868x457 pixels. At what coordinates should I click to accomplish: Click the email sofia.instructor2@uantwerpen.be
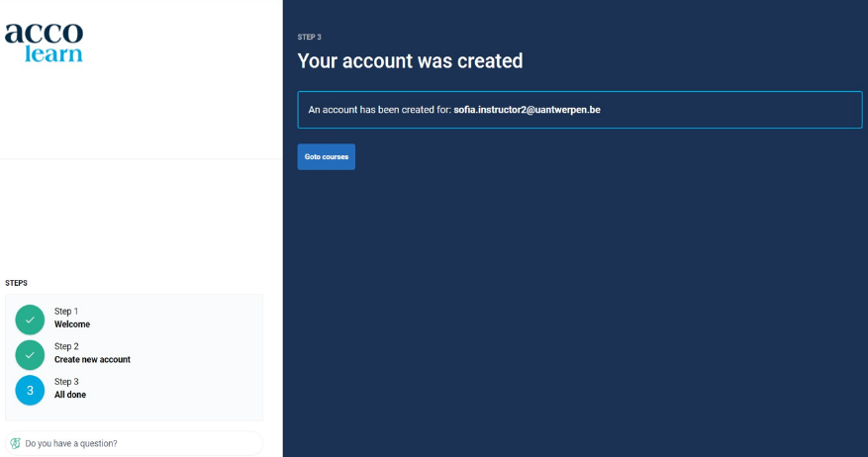[x=527, y=110]
